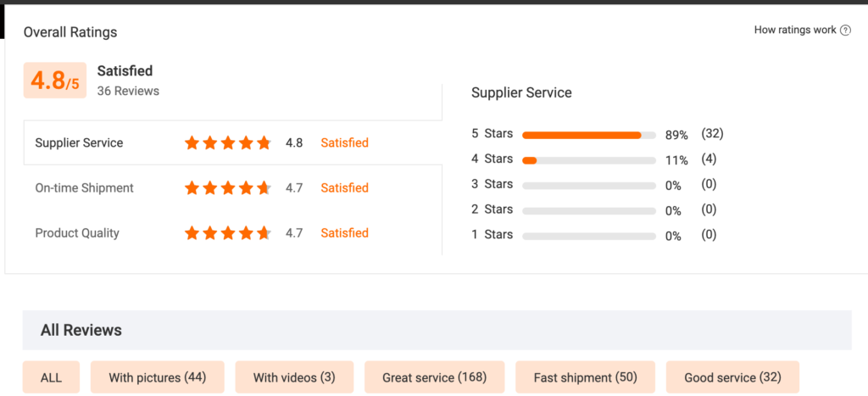Image resolution: width=868 pixels, height=396 pixels.
Task: Filter by Great service (168) tag
Action: click(x=434, y=377)
